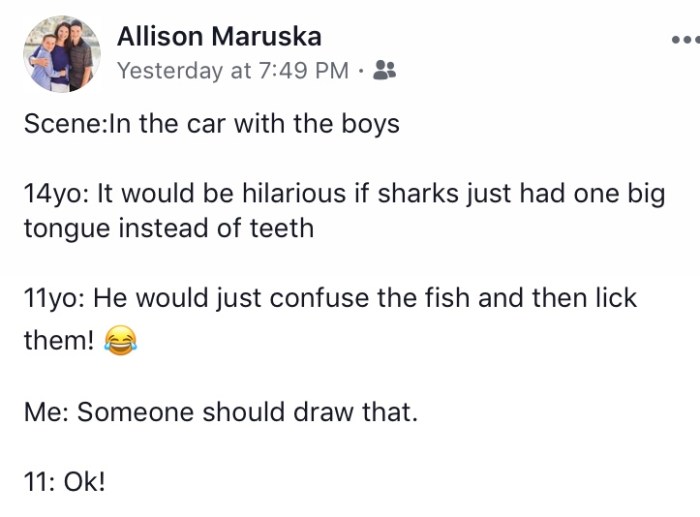
Task: Click the word 'confuse' in the post
Action: [x=320, y=298]
